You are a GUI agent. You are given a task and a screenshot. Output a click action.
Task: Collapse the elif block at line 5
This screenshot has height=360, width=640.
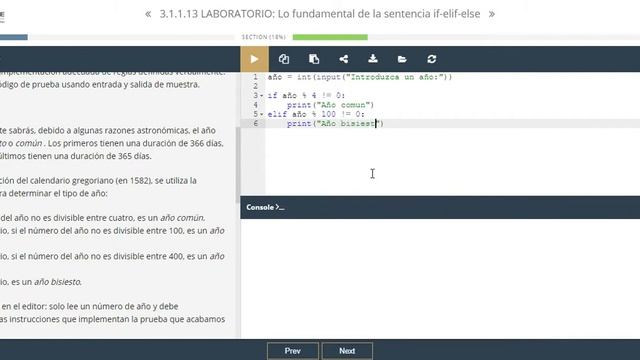(262, 115)
